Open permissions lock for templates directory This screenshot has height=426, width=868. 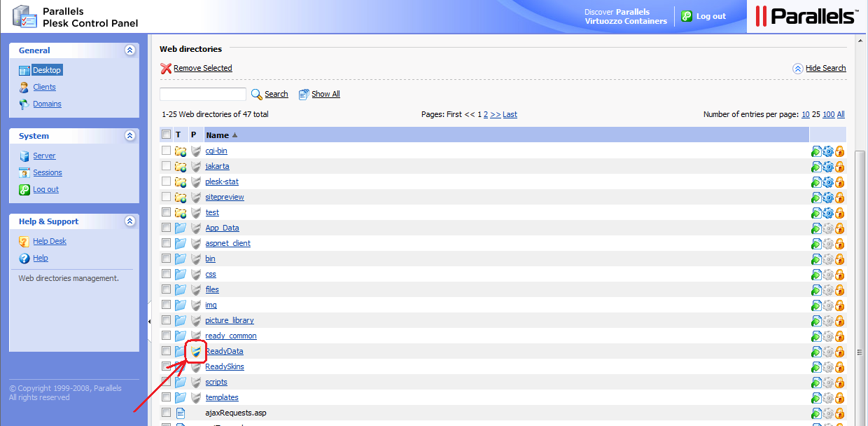coord(839,397)
